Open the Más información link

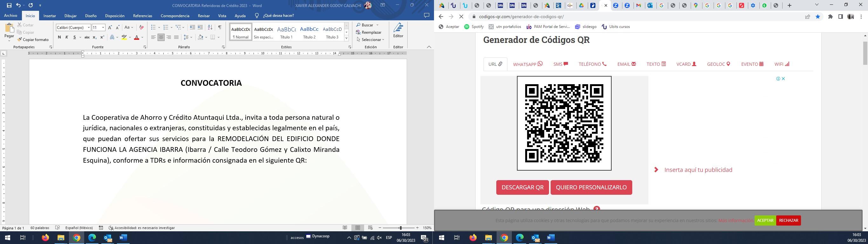coord(735,220)
